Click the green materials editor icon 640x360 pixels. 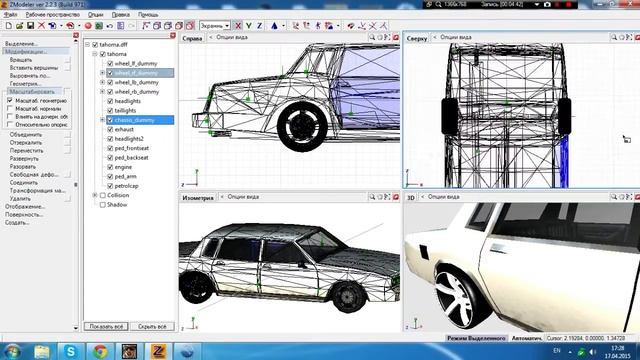pos(99,26)
